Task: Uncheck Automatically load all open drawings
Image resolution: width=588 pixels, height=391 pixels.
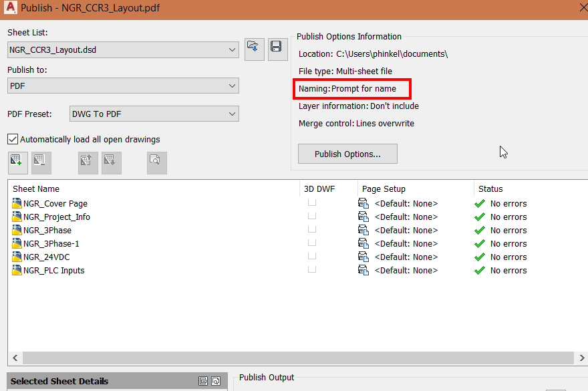Action: [11, 139]
